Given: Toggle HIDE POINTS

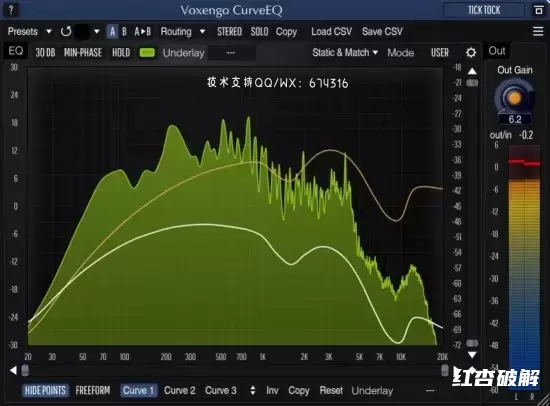Looking at the screenshot, I should tap(45, 391).
